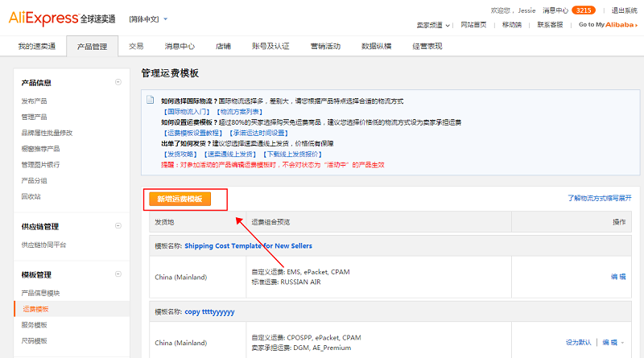Open 发货攻略 link
The width and height of the screenshot is (644, 358).
tap(180, 154)
